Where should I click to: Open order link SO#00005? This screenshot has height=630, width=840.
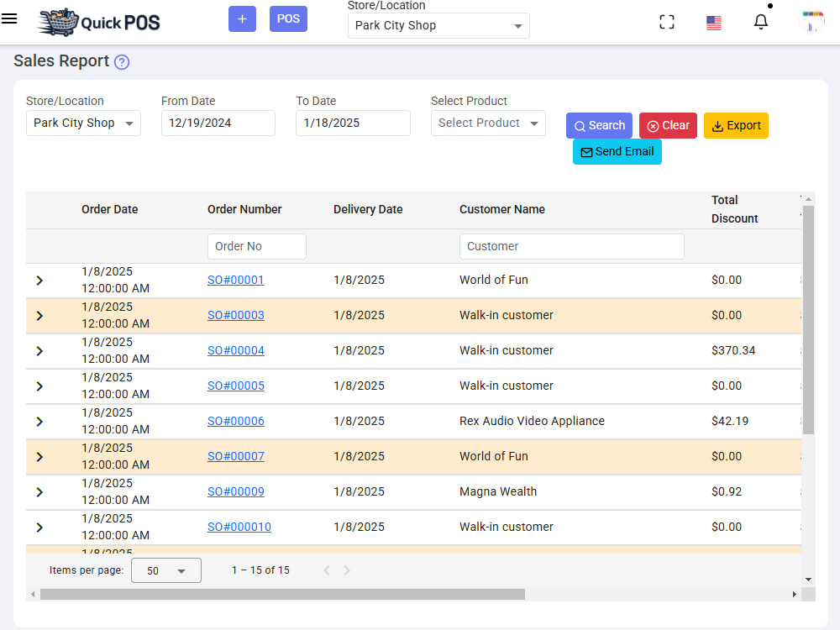pos(236,386)
